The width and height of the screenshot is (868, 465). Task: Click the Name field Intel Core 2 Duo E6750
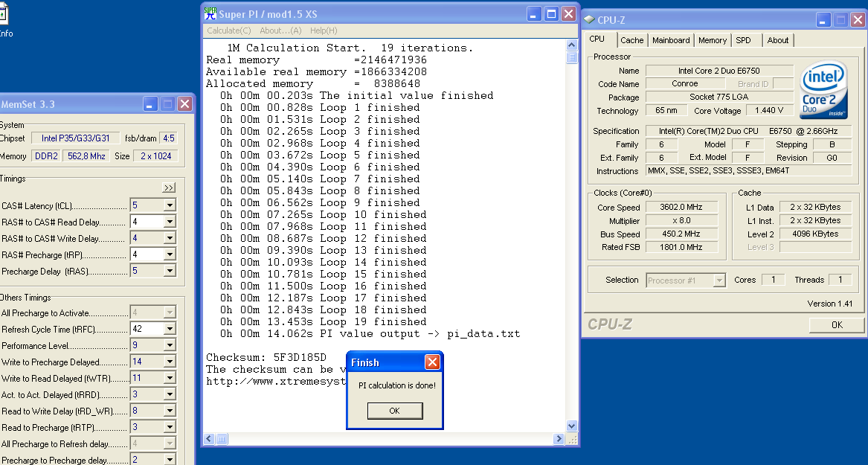(719, 70)
